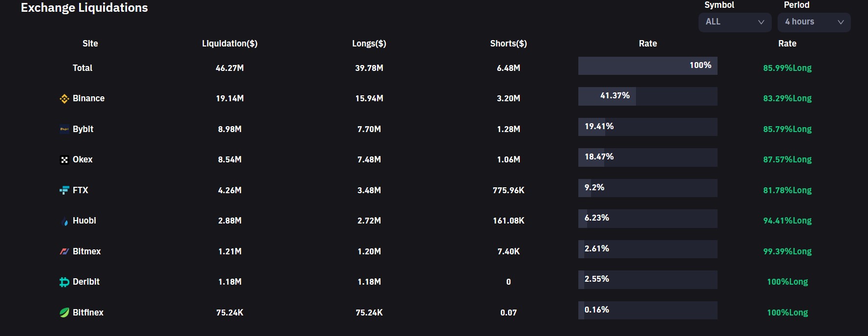868x336 pixels.
Task: Click the chevron arrow in Period selector
Action: (x=841, y=22)
